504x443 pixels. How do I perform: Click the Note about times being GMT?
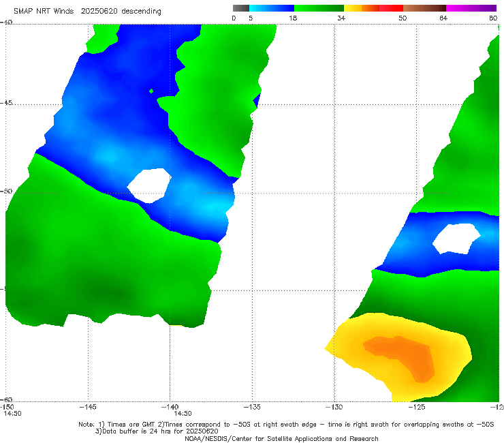point(286,425)
